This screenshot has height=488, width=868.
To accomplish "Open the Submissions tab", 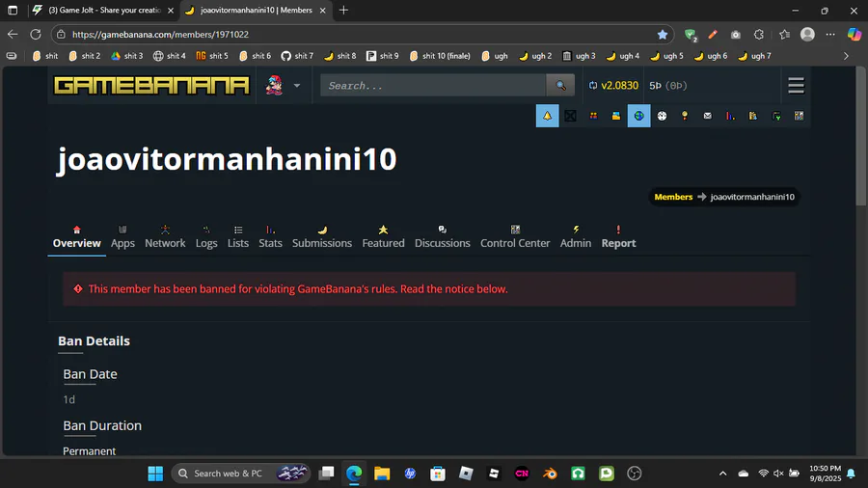I will [321, 237].
